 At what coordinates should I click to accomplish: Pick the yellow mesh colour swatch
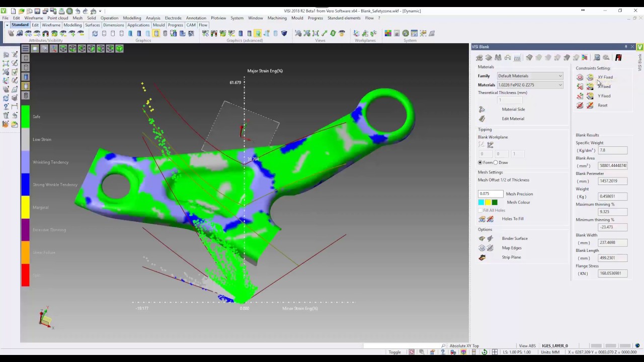coord(488,203)
